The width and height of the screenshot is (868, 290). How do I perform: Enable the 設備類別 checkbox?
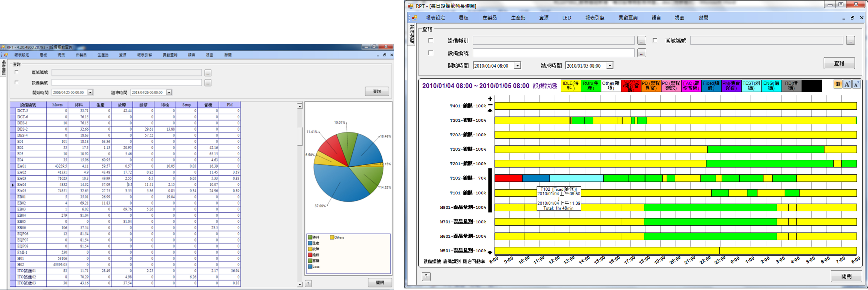(431, 41)
